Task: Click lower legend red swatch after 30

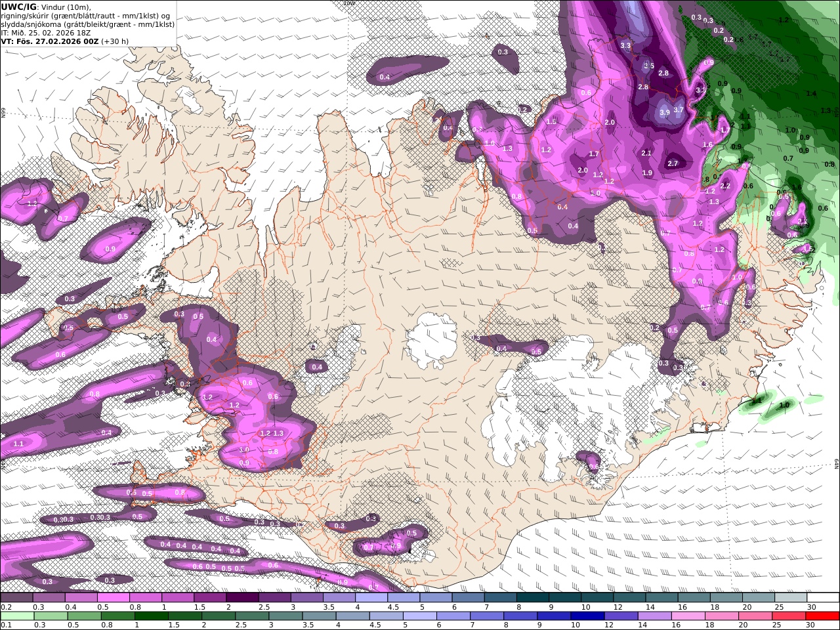Action: click(x=822, y=616)
